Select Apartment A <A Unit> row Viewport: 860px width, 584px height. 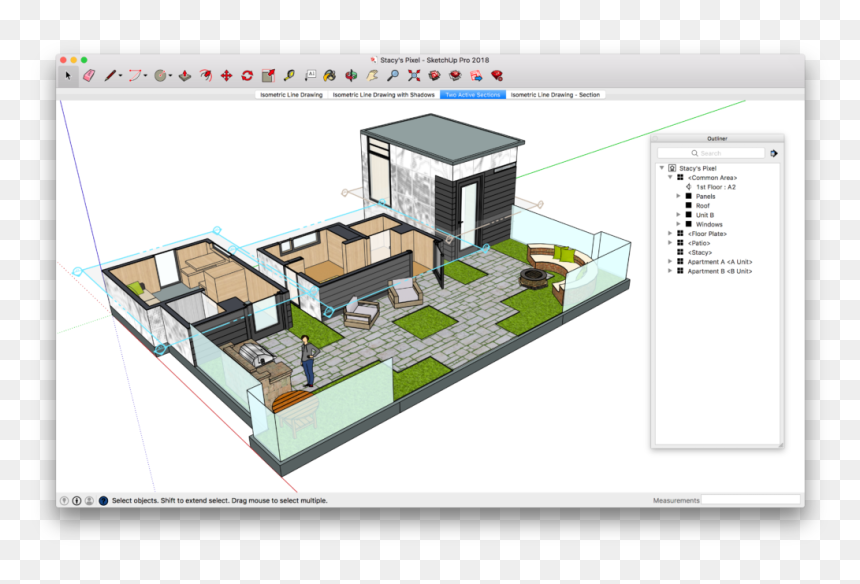pyautogui.click(x=718, y=262)
